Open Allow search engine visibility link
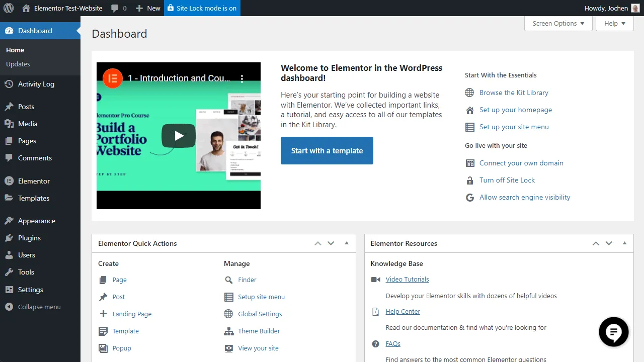The image size is (644, 362). tap(525, 197)
